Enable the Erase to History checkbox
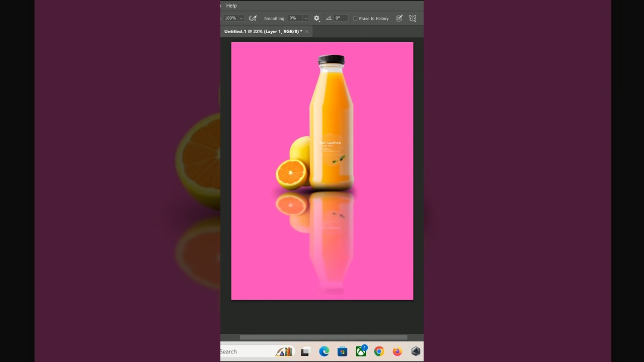644x362 pixels. (x=355, y=19)
